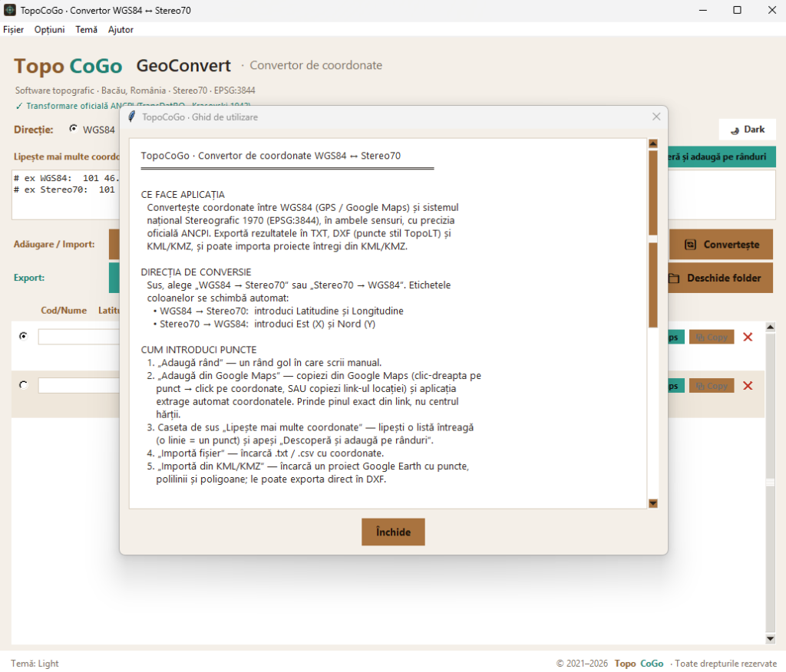Open the Opțiuni menu

pyautogui.click(x=50, y=30)
